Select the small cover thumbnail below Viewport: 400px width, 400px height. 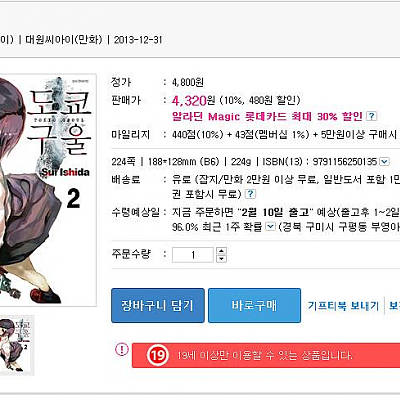pyautogui.click(x=17, y=345)
